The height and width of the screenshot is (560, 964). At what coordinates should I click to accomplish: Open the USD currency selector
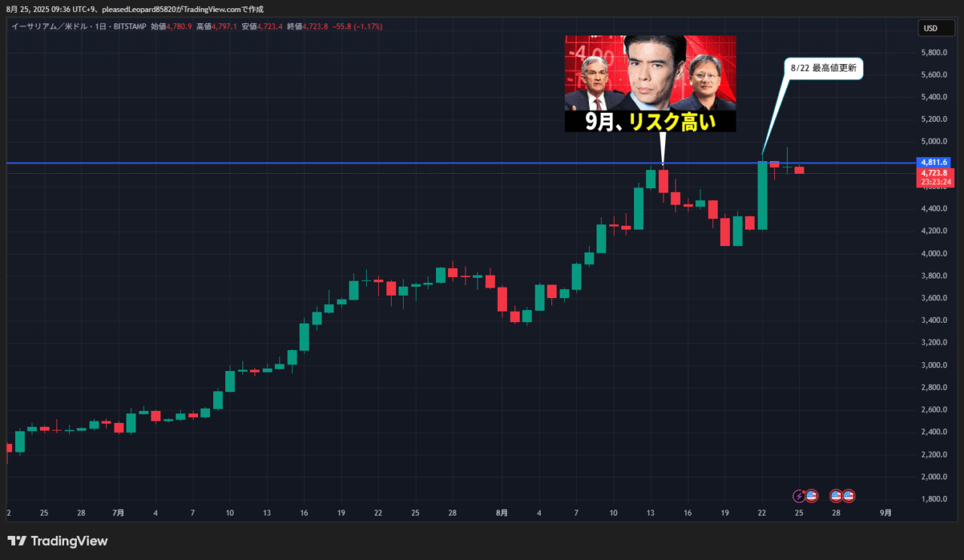(930, 29)
